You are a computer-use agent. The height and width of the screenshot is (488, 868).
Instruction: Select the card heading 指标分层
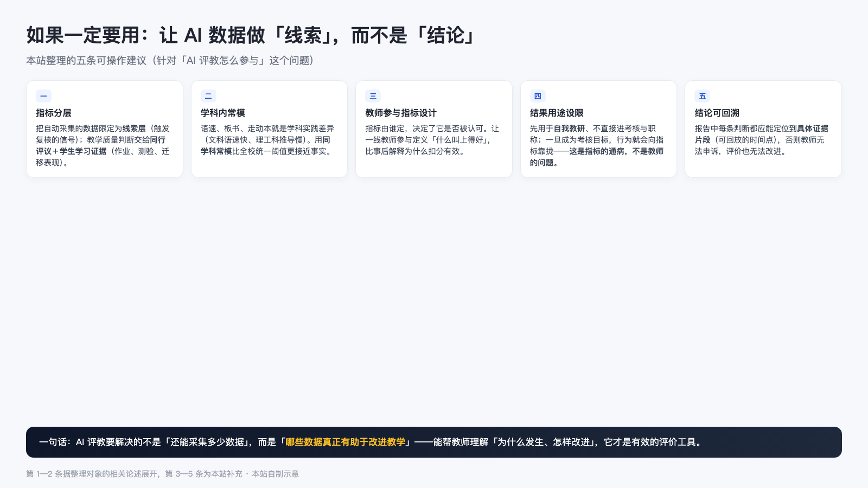(54, 113)
